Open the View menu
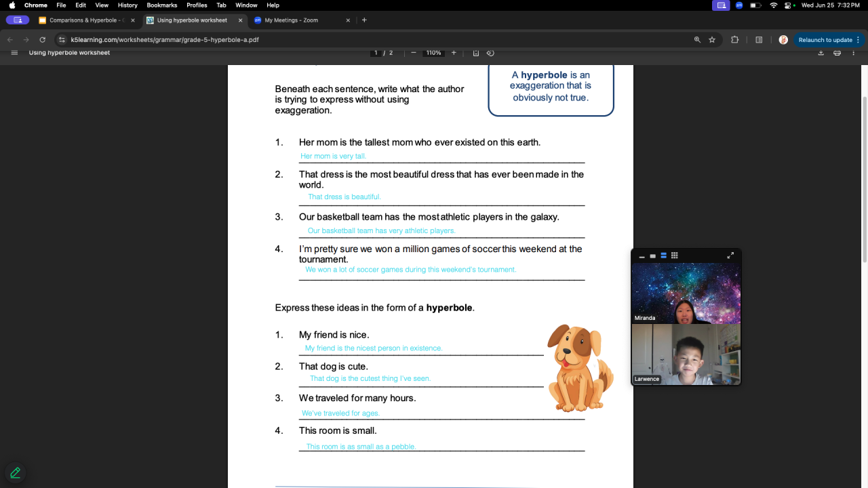 (102, 5)
